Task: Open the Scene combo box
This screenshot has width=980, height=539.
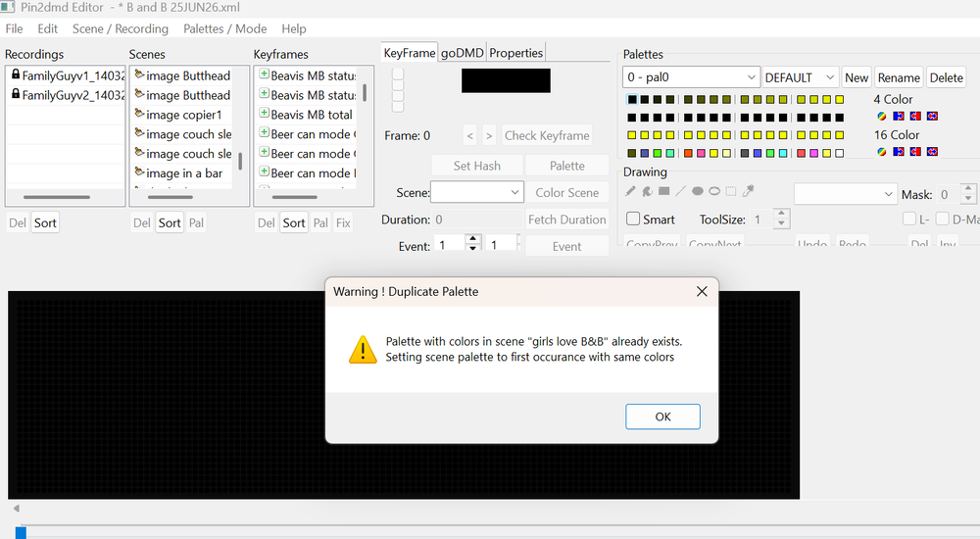Action: (x=477, y=193)
